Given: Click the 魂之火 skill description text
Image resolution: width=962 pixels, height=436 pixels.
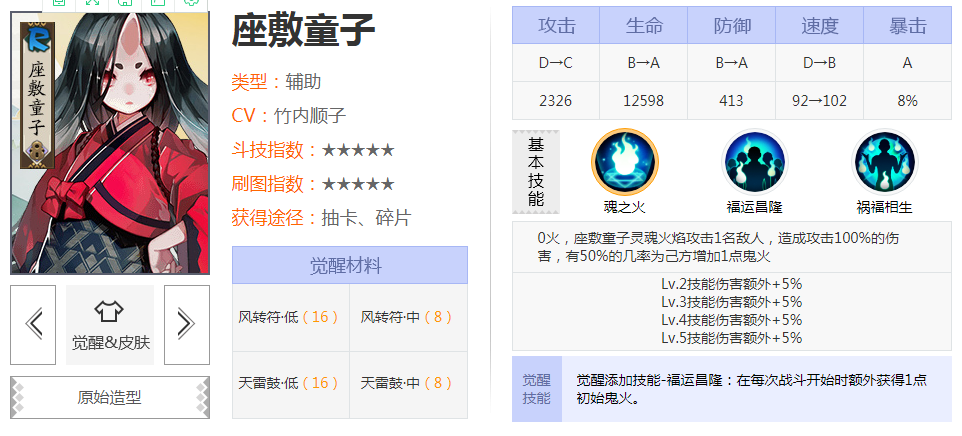Looking at the screenshot, I should [718, 247].
